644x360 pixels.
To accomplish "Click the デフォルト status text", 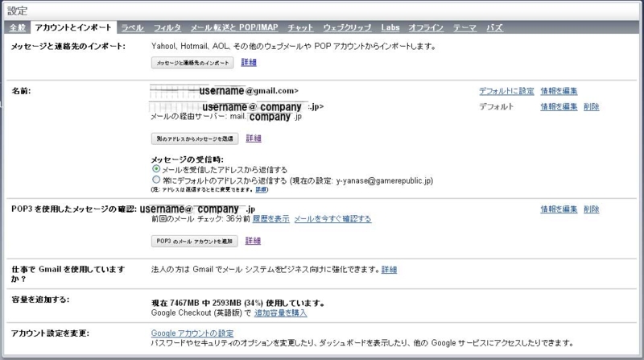I will click(496, 106).
